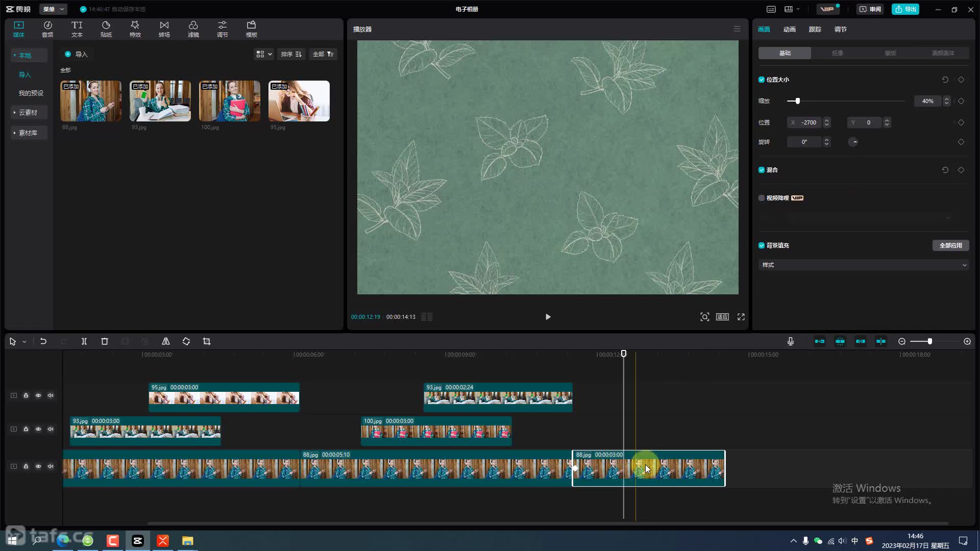This screenshot has width=980, height=551.
Task: Mirror the clip with flip icon
Action: pos(166,341)
